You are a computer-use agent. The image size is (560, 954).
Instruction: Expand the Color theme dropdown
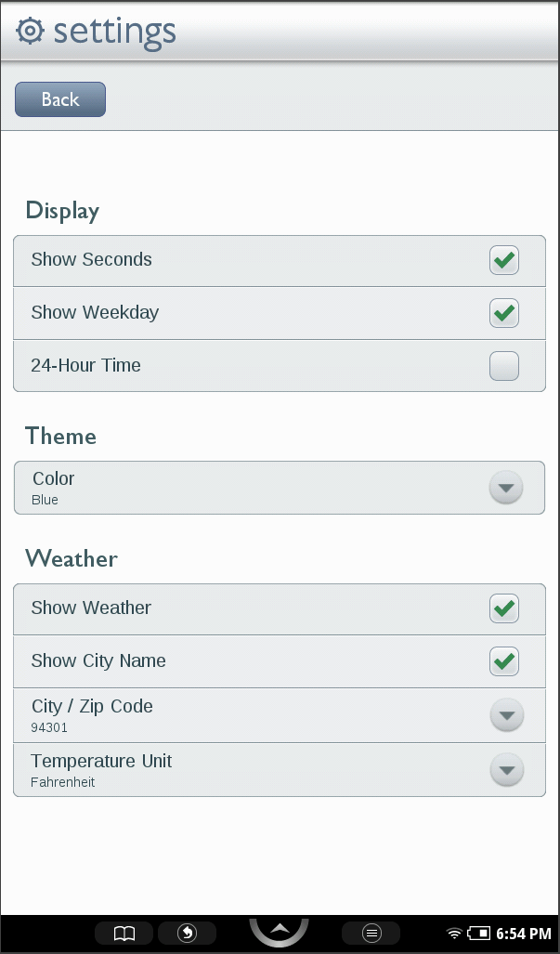pyautogui.click(x=505, y=487)
